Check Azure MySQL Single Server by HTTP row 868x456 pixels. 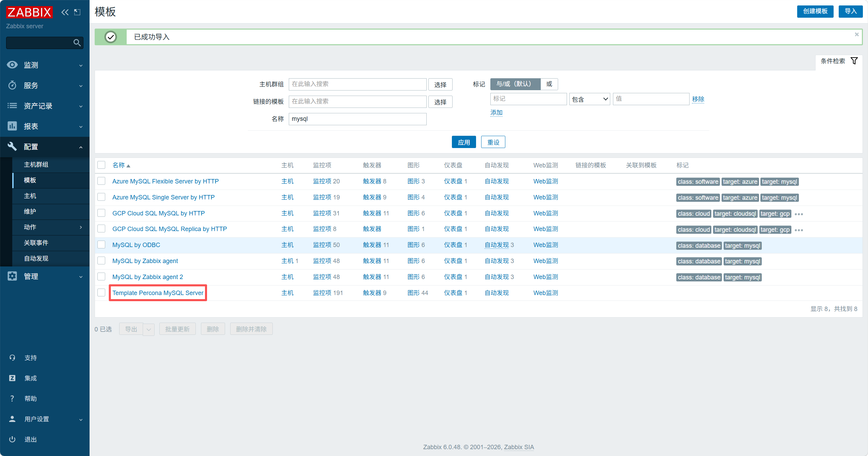[101, 197]
